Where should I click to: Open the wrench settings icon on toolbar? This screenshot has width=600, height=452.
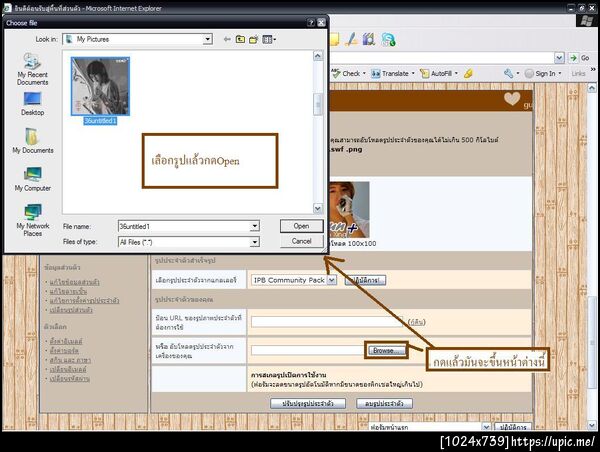(x=511, y=73)
